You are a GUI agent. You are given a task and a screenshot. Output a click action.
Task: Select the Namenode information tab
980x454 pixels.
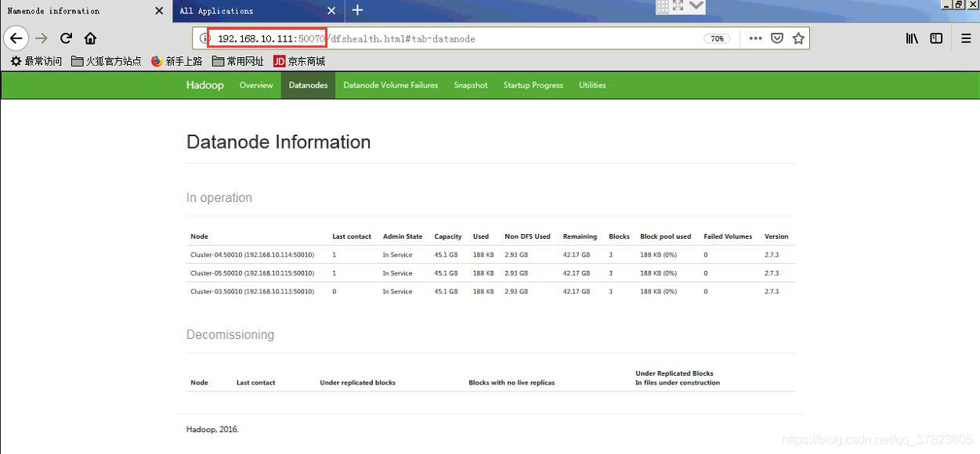[x=85, y=11]
